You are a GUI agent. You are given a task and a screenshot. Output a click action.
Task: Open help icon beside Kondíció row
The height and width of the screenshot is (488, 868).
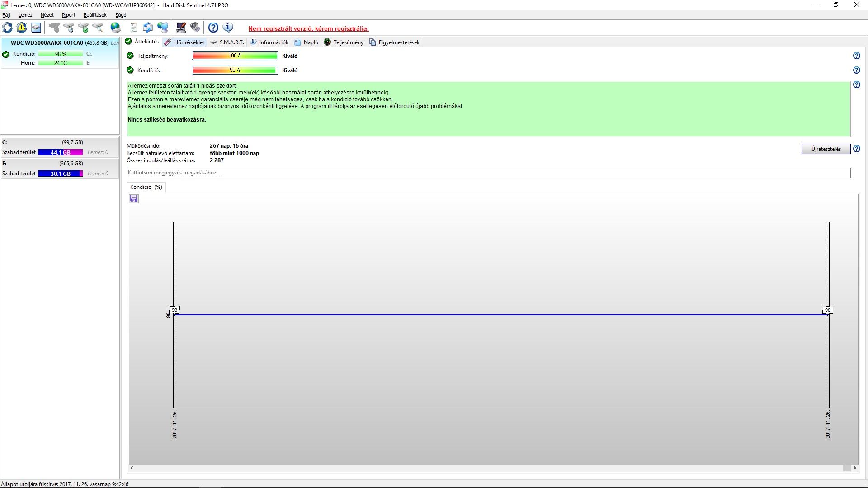pyautogui.click(x=856, y=70)
